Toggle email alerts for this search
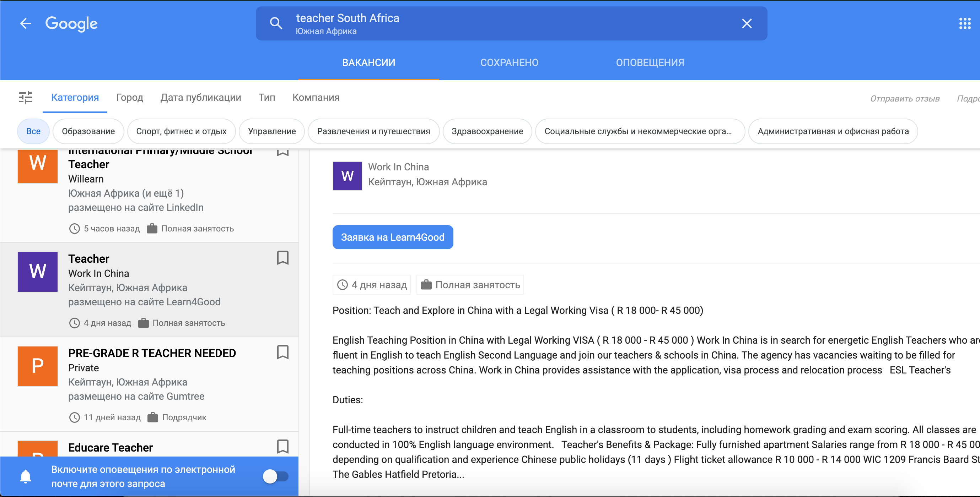 coord(276,476)
